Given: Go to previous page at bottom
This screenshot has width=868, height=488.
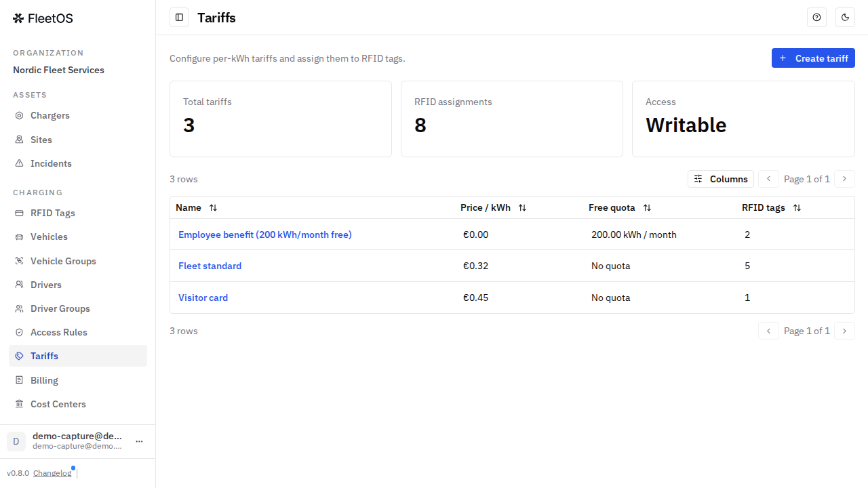Looking at the screenshot, I should click(768, 331).
